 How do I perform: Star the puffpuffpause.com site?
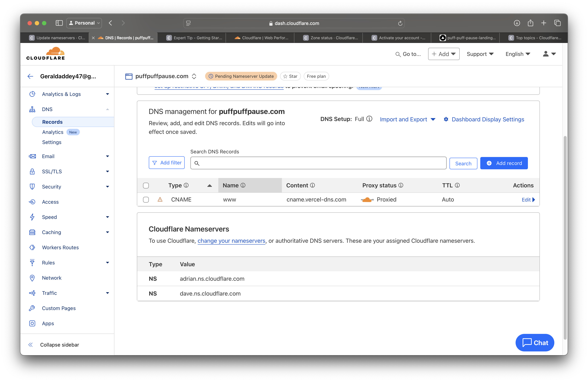coord(290,76)
